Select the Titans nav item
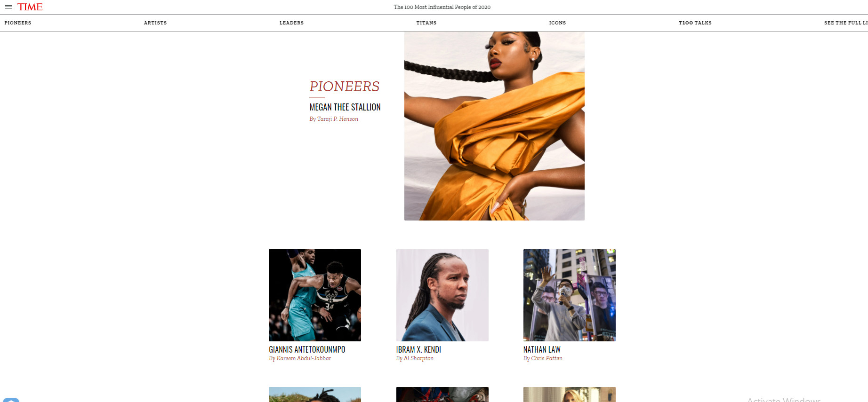The height and width of the screenshot is (402, 868). pos(426,23)
